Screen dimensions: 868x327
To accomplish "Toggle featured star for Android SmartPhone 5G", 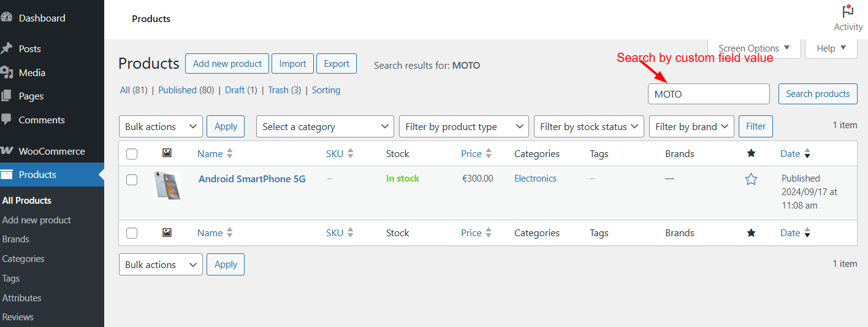I will [x=751, y=179].
